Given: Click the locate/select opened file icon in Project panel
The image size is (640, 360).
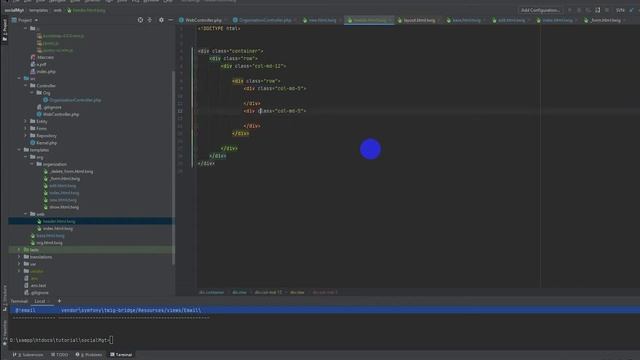Looking at the screenshot, I should (140, 20).
